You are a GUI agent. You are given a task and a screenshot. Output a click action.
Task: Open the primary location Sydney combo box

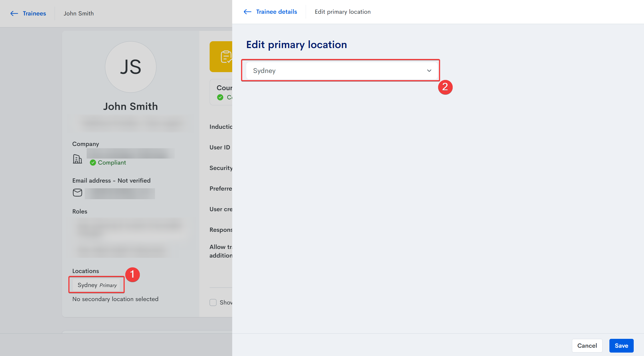tap(337, 71)
